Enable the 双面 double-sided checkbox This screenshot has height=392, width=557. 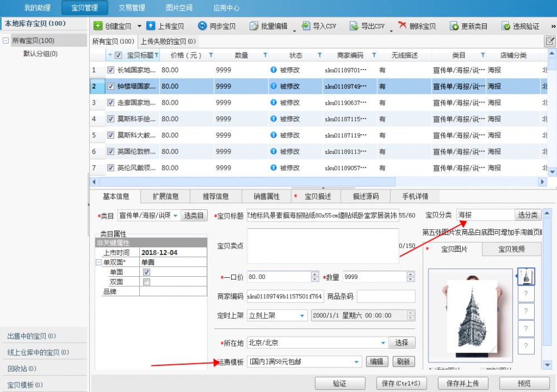click(x=146, y=282)
